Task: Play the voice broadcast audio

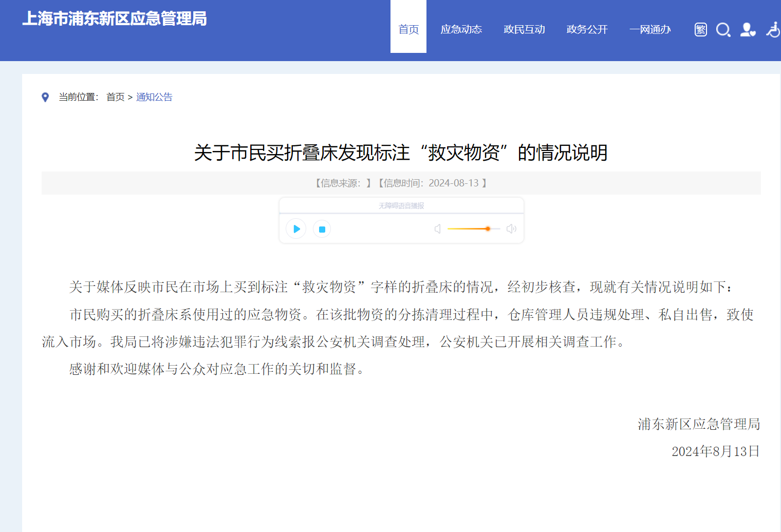Action: (x=296, y=229)
